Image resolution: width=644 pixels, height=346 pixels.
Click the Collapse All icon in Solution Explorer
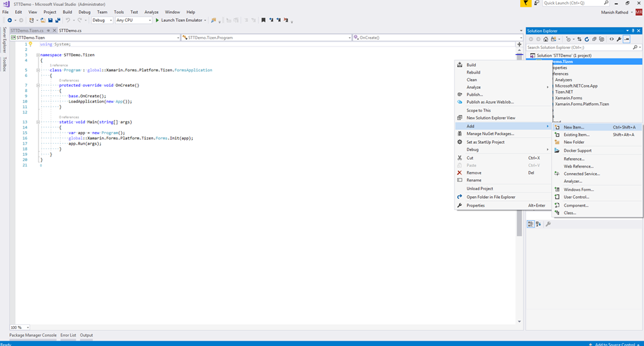point(594,39)
